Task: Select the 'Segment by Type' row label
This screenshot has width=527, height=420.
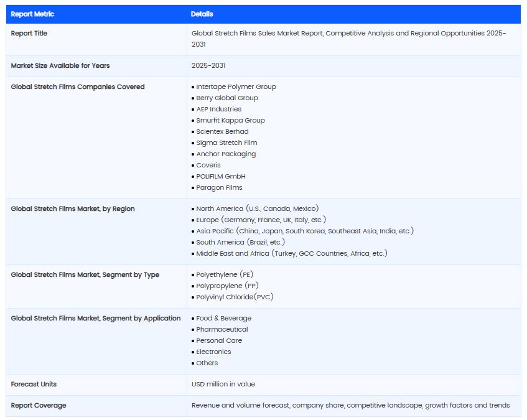Action: [85, 275]
